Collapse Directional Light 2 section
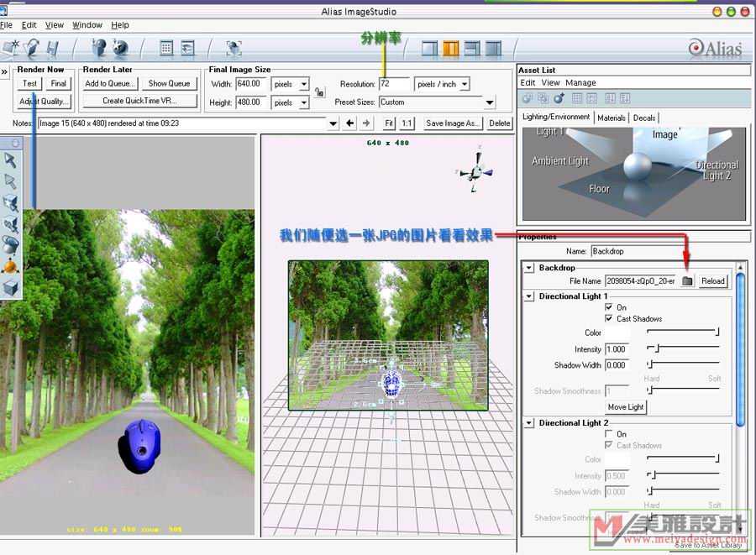Viewport: 756px width, 555px height. pyautogui.click(x=529, y=423)
